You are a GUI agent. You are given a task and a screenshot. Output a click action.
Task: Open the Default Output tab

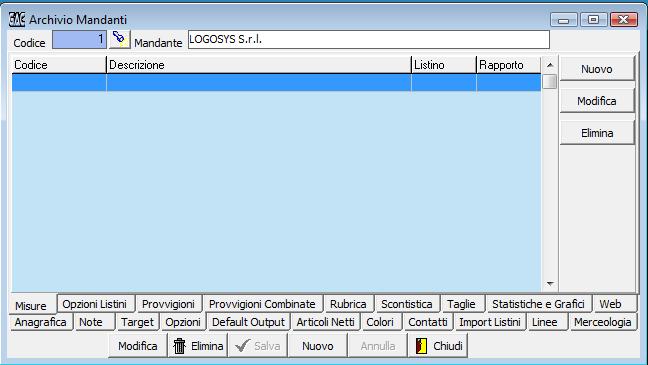click(x=248, y=322)
